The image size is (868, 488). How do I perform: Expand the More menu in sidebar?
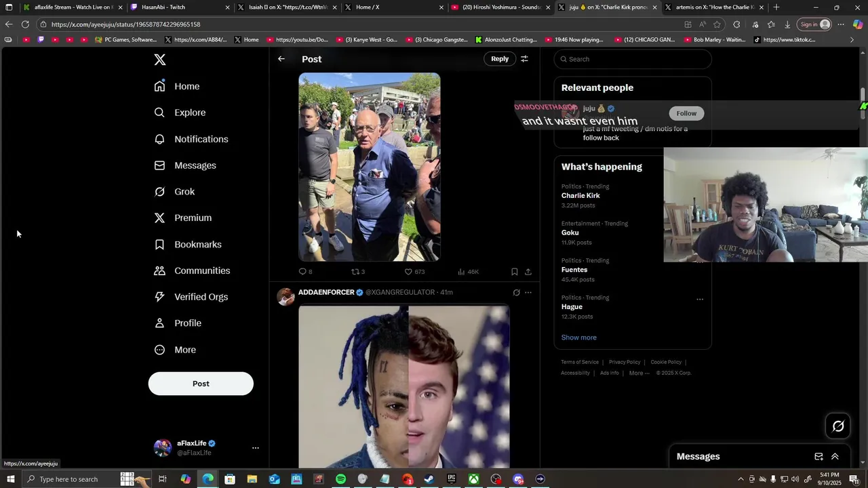(x=175, y=350)
